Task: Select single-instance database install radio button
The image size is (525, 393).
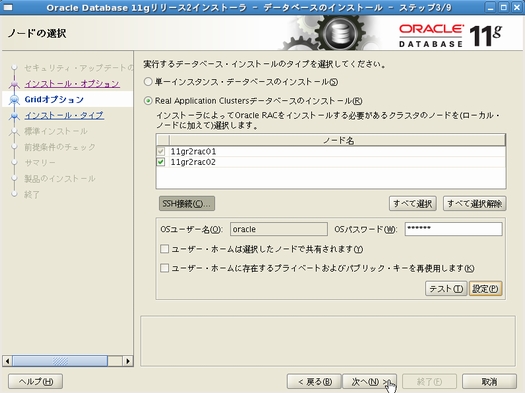Action: tap(148, 82)
